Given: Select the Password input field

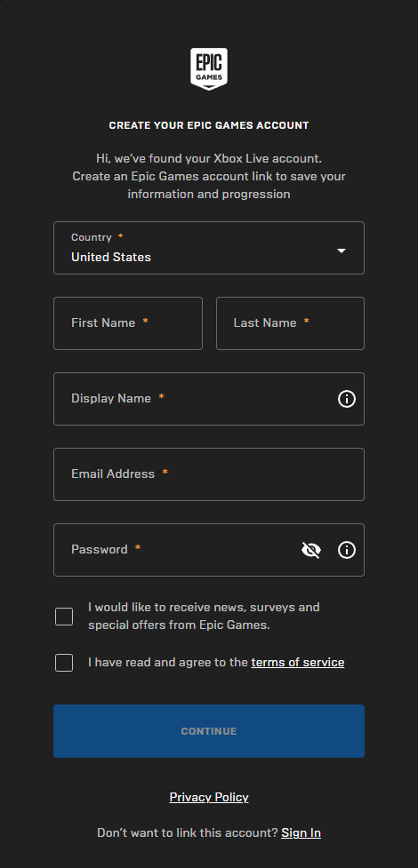Looking at the screenshot, I should (x=209, y=550).
